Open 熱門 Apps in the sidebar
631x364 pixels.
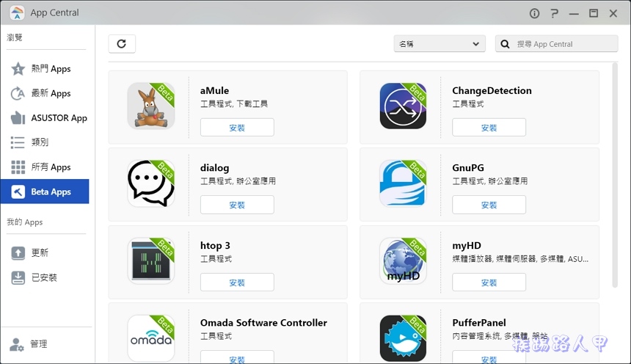pyautogui.click(x=45, y=69)
